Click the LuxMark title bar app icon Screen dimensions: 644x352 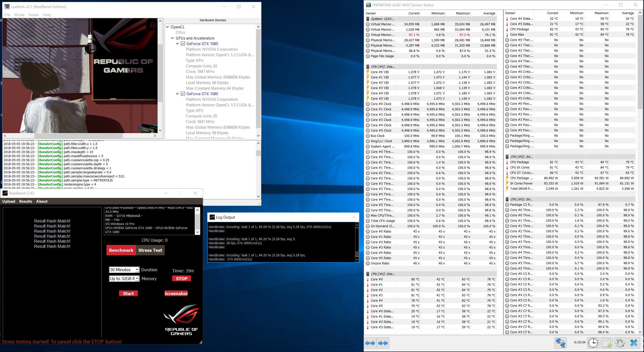click(x=7, y=7)
